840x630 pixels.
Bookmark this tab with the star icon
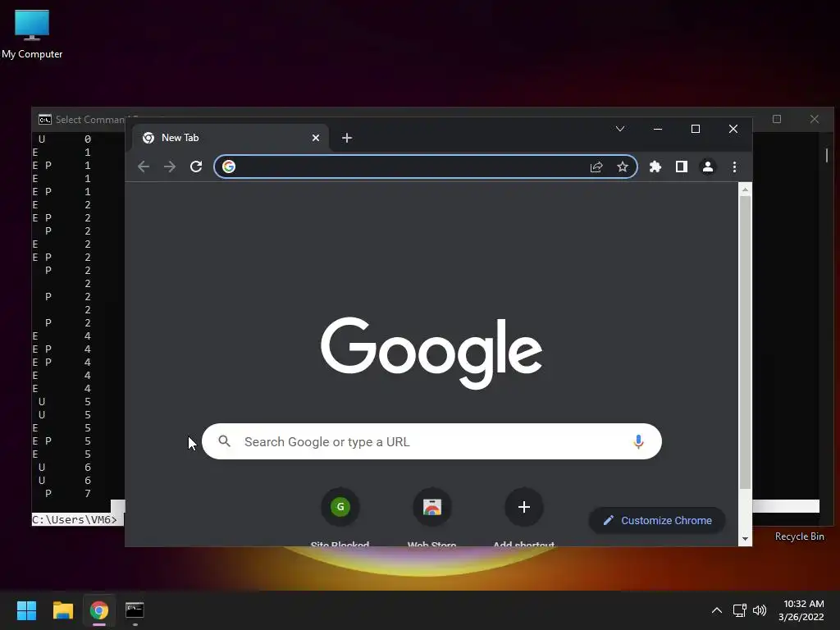pos(623,167)
